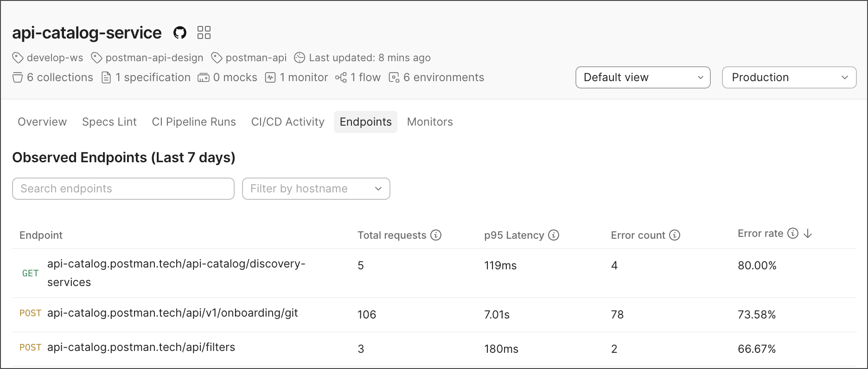Click the Total requests column header
Image resolution: width=868 pixels, height=369 pixels.
(x=392, y=235)
